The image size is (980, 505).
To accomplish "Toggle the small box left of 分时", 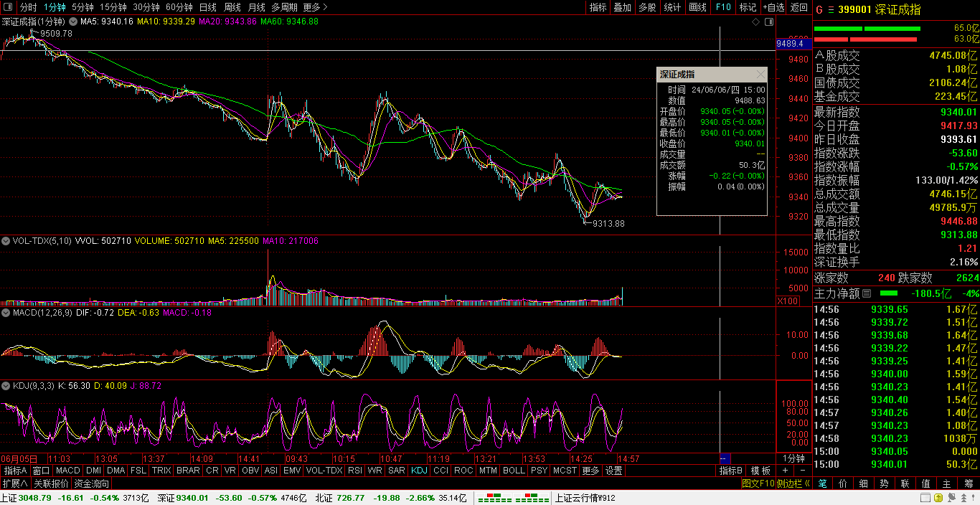I will (x=8, y=7).
